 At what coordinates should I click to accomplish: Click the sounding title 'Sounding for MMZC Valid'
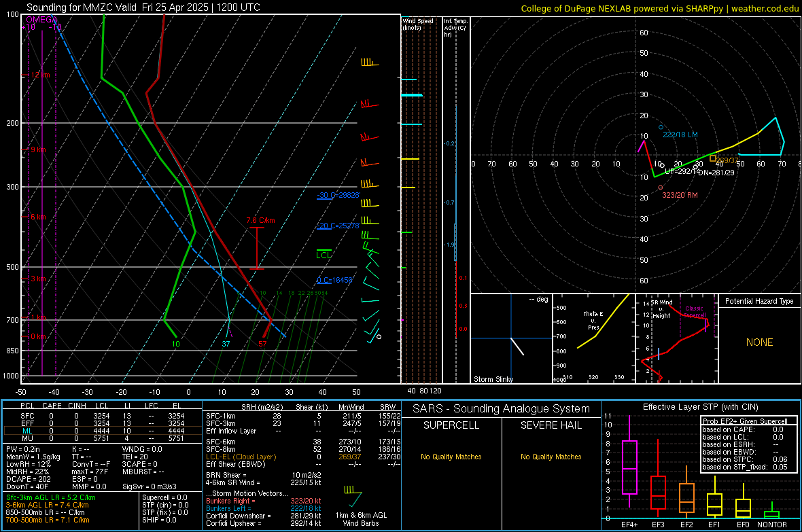pyautogui.click(x=82, y=7)
